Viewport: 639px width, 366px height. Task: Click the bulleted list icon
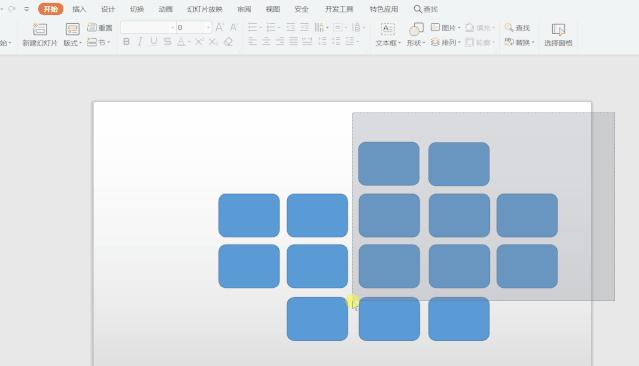coord(253,27)
